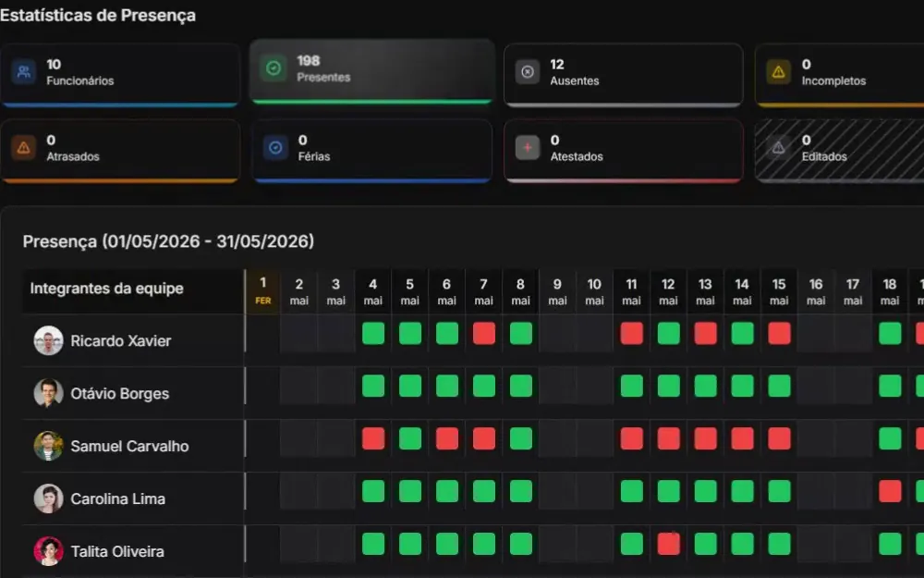924x578 pixels.
Task: Click the Atestados plus icon
Action: click(528, 147)
